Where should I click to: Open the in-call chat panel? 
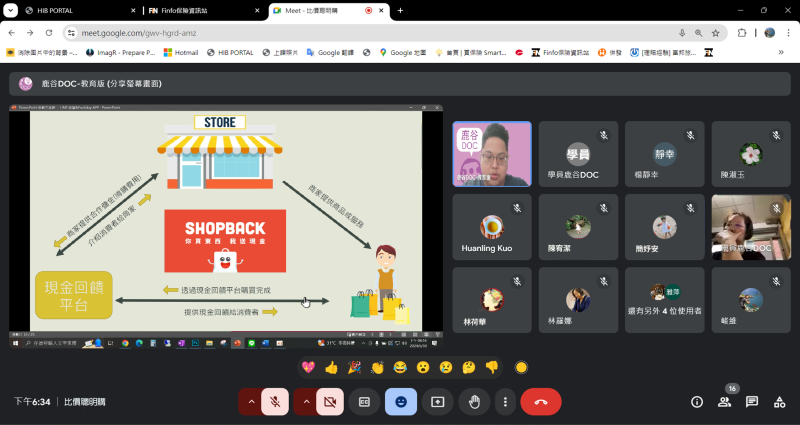coord(752,402)
